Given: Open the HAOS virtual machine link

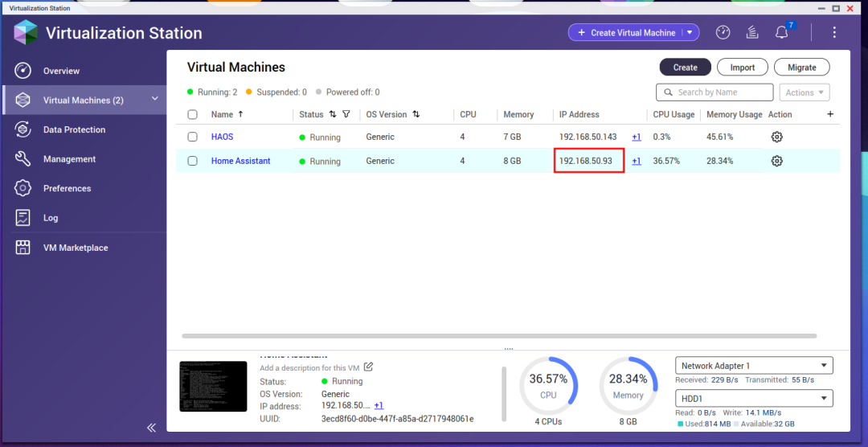Looking at the screenshot, I should pyautogui.click(x=222, y=137).
